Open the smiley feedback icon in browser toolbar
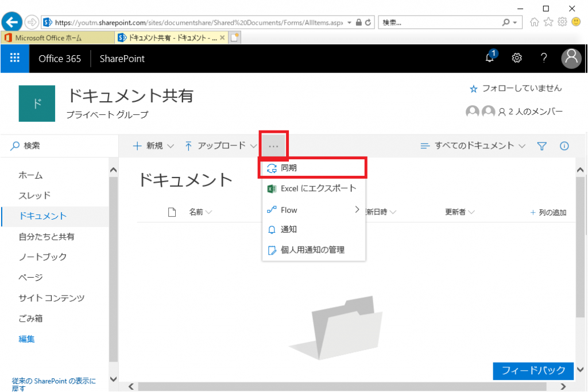This screenshot has width=588, height=392. [x=575, y=21]
